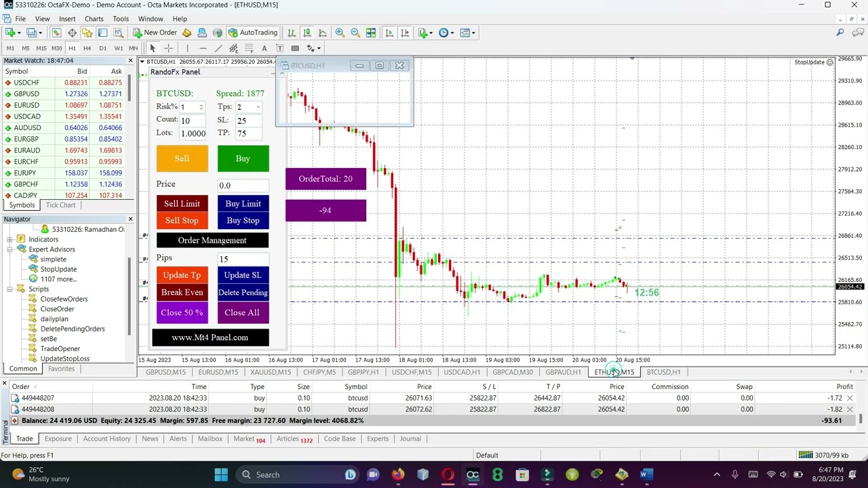The height and width of the screenshot is (488, 868).
Task: Zoom in on the chart
Action: [x=340, y=33]
